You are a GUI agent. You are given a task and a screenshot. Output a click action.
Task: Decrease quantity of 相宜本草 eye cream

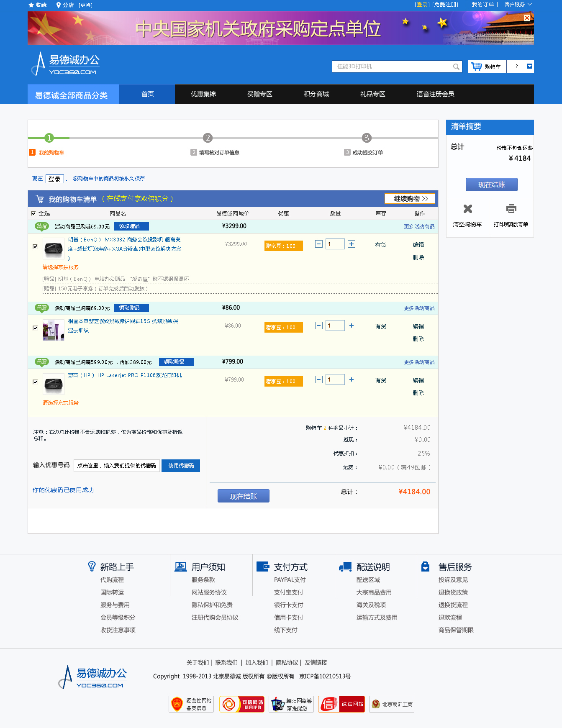coord(319,326)
